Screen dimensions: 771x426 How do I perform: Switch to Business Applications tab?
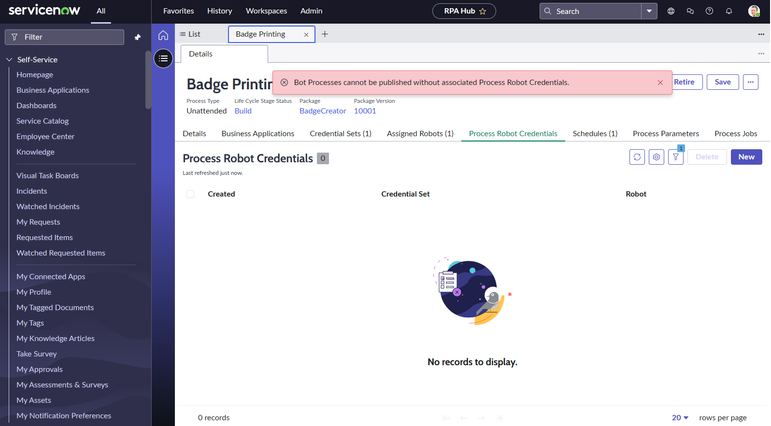[x=258, y=133]
